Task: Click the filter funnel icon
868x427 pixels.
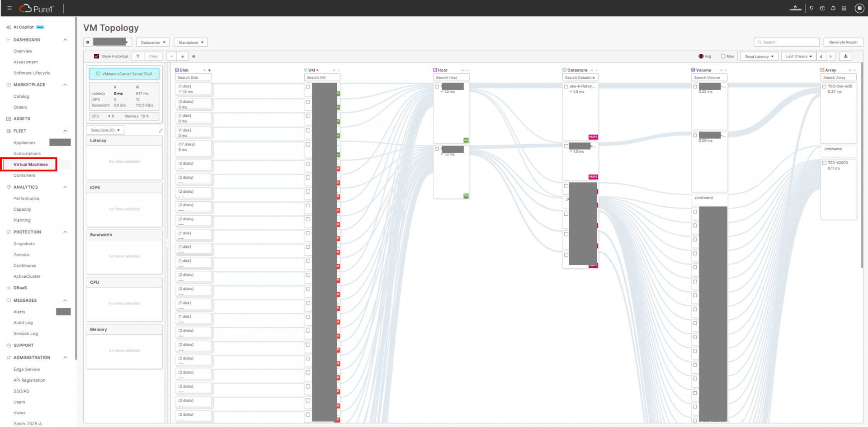Action: point(138,57)
